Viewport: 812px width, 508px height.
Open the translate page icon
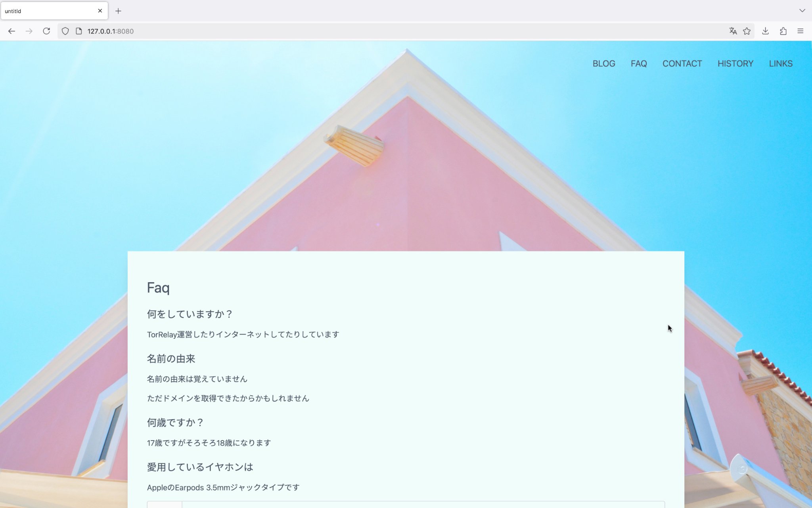pos(733,31)
